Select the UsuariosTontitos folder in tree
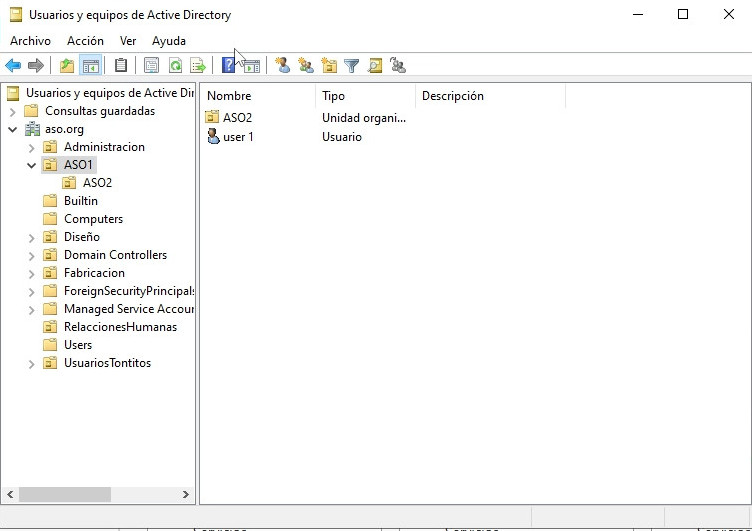The height and width of the screenshot is (531, 752). [x=107, y=363]
